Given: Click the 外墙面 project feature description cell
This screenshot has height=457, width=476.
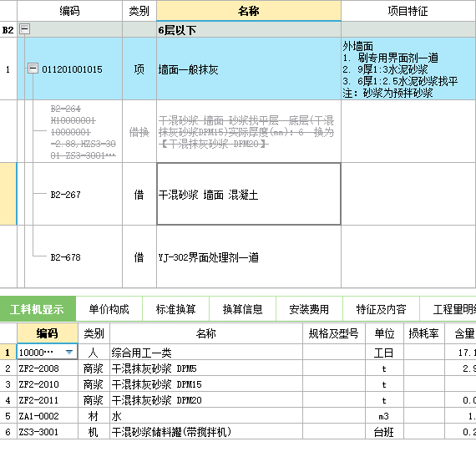Looking at the screenshot, I should coord(408,69).
